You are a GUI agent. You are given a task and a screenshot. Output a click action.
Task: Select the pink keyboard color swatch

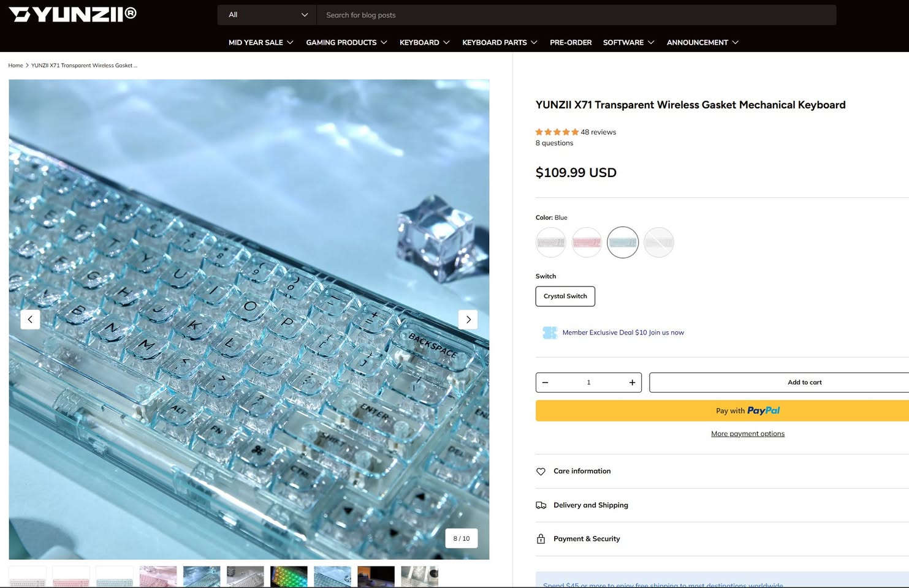tap(587, 243)
